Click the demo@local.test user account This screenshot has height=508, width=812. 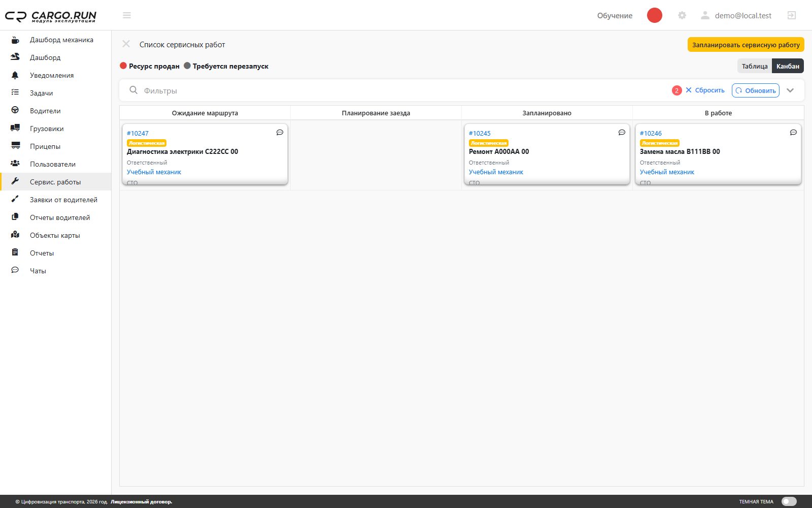point(736,15)
